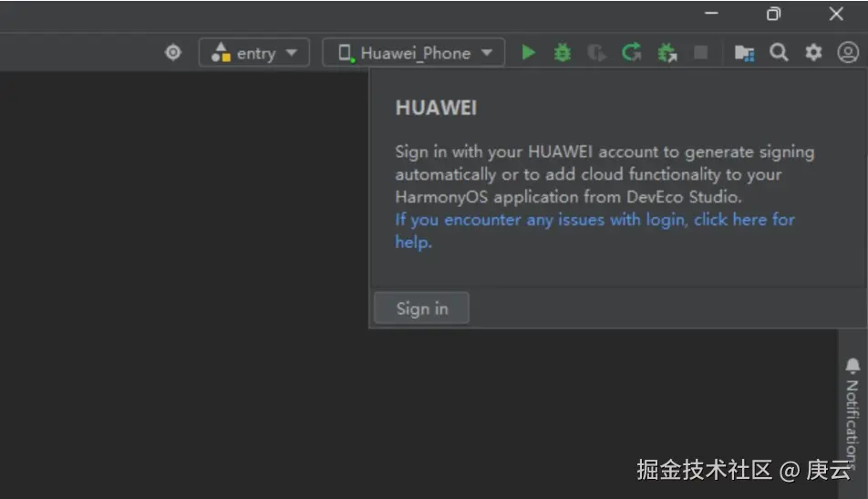Viewport: 868px width, 499px height.
Task: Restore down the DevEco Studio window
Action: pos(773,14)
